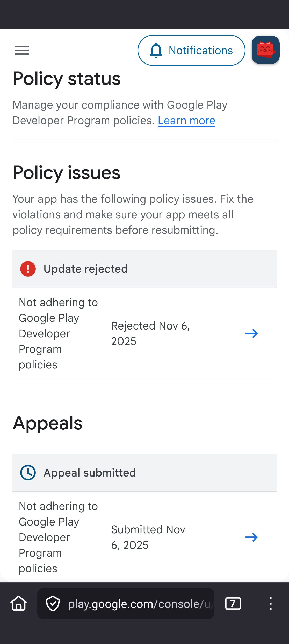Focus the play.google.com address bar
Screen dimensions: 289x644
[x=140, y=604]
